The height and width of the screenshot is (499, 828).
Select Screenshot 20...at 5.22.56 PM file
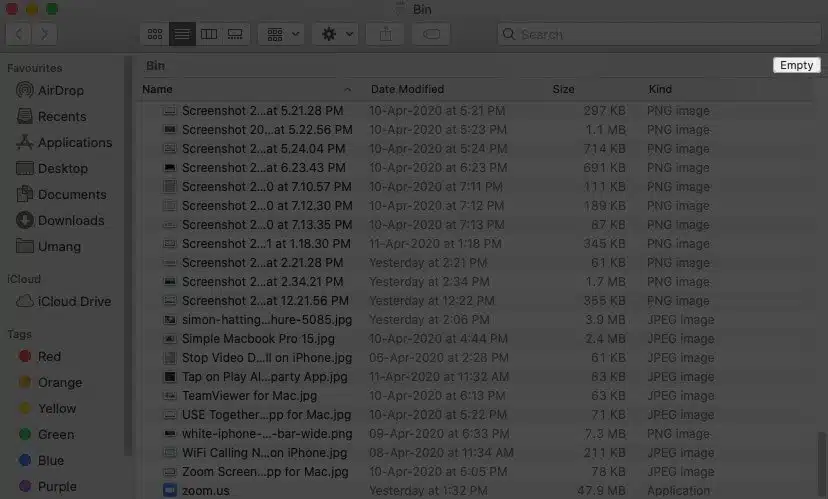click(267, 130)
